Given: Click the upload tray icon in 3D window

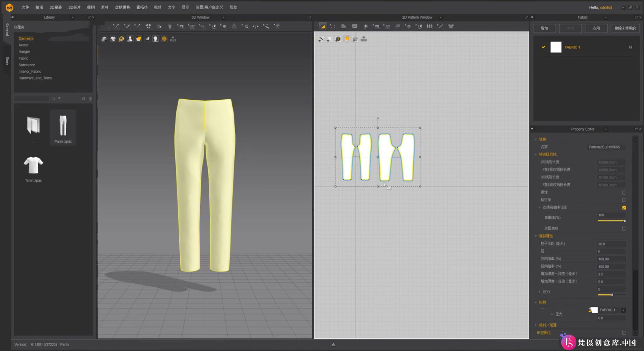Looking at the screenshot, I should tap(173, 39).
